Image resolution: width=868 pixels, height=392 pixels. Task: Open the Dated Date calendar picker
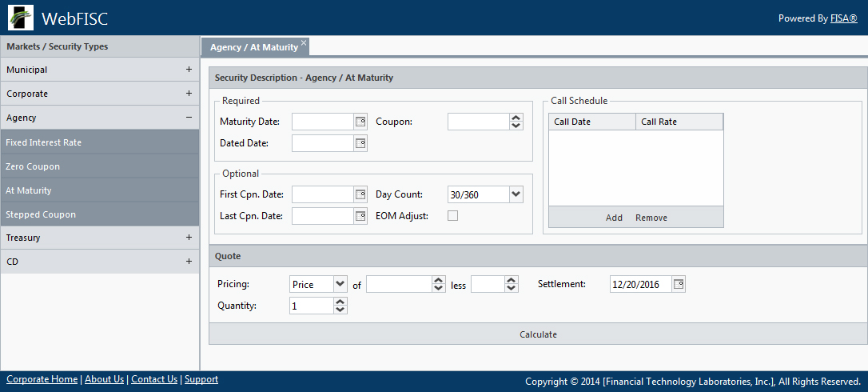(x=360, y=143)
